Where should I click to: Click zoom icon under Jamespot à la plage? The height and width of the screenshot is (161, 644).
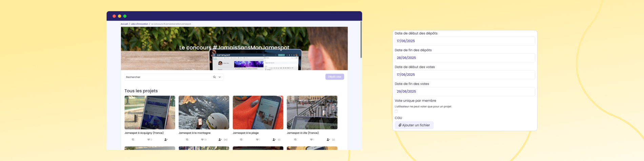[241, 139]
